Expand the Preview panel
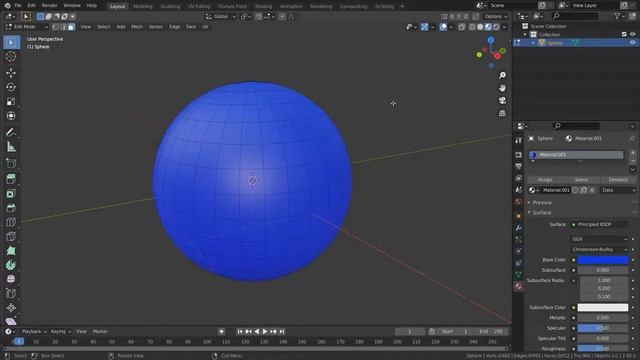640x360 pixels. click(x=542, y=203)
